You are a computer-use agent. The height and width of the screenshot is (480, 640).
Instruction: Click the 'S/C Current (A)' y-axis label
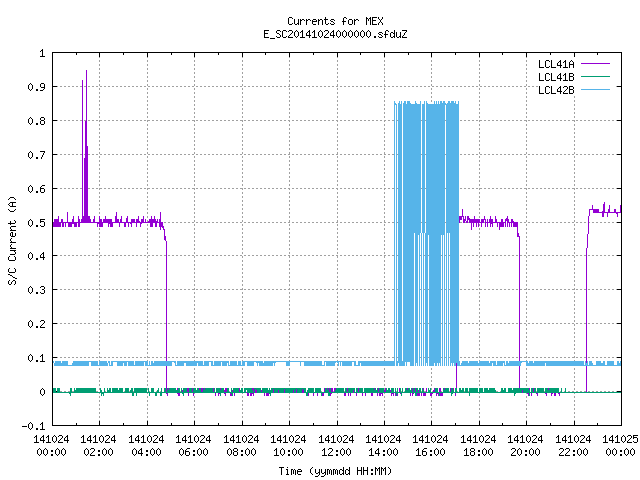click(x=12, y=240)
